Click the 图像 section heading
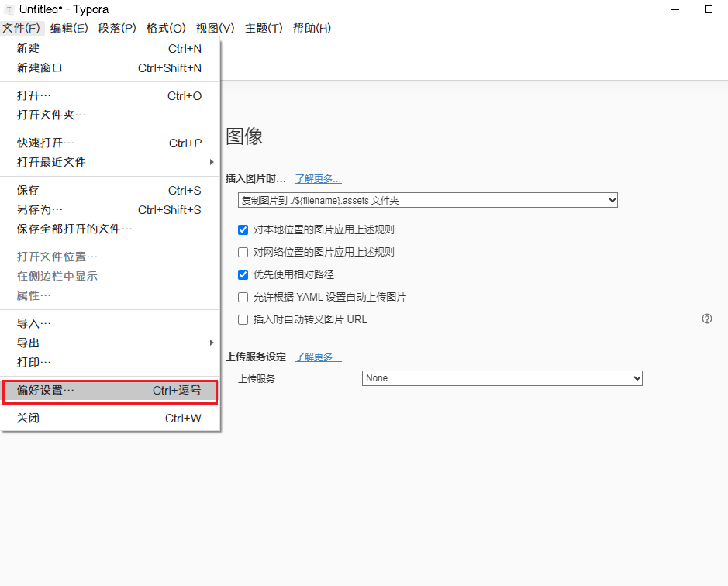Viewport: 728px width, 586px height. (244, 136)
